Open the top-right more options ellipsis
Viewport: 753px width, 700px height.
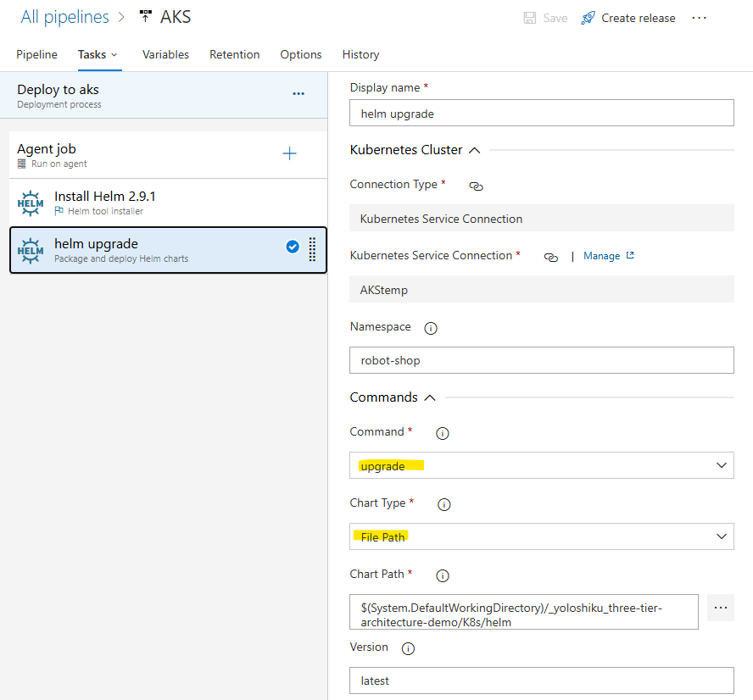[699, 18]
